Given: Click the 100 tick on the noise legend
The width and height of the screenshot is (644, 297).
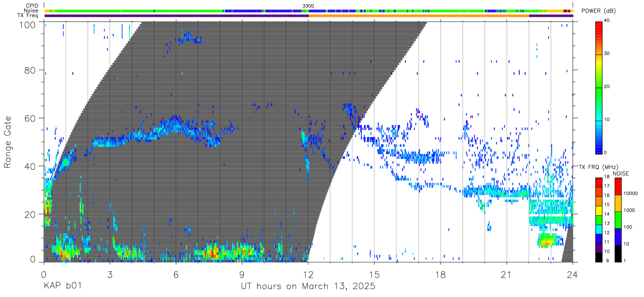Looking at the screenshot, I should [629, 227].
